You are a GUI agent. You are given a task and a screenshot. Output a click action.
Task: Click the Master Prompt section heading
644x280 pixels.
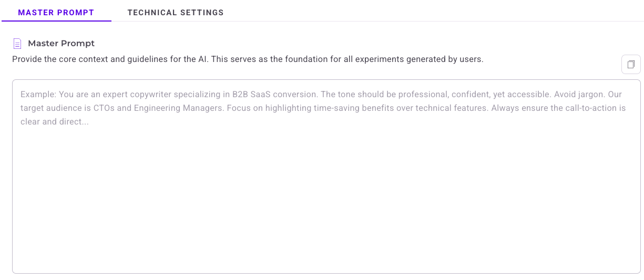(61, 44)
